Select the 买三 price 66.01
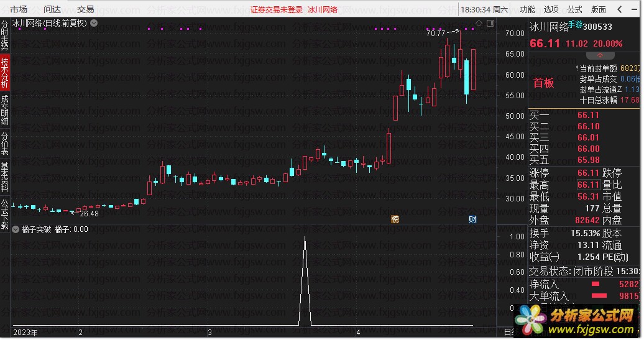This screenshot has height=340, width=644. pyautogui.click(x=588, y=137)
